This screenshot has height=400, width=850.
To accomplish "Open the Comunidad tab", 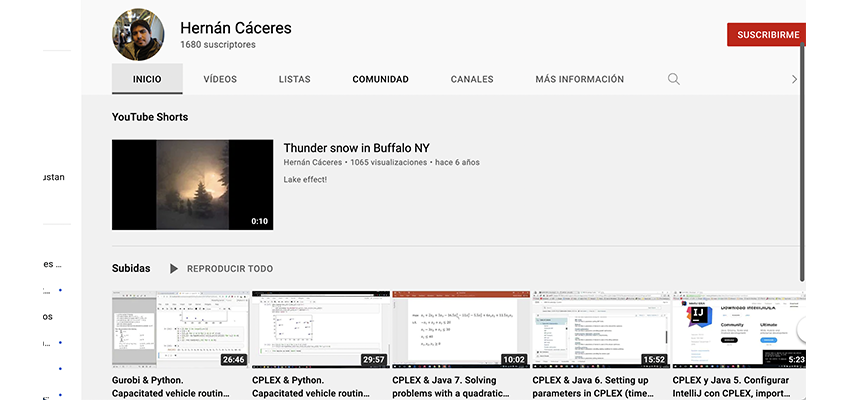I will point(381,79).
